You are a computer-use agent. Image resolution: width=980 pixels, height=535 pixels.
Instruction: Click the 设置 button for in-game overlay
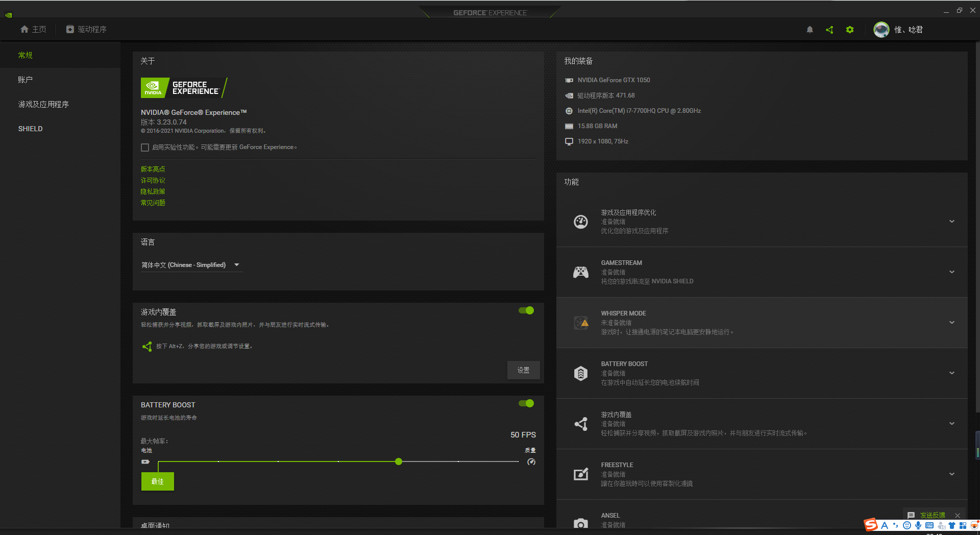click(x=524, y=370)
